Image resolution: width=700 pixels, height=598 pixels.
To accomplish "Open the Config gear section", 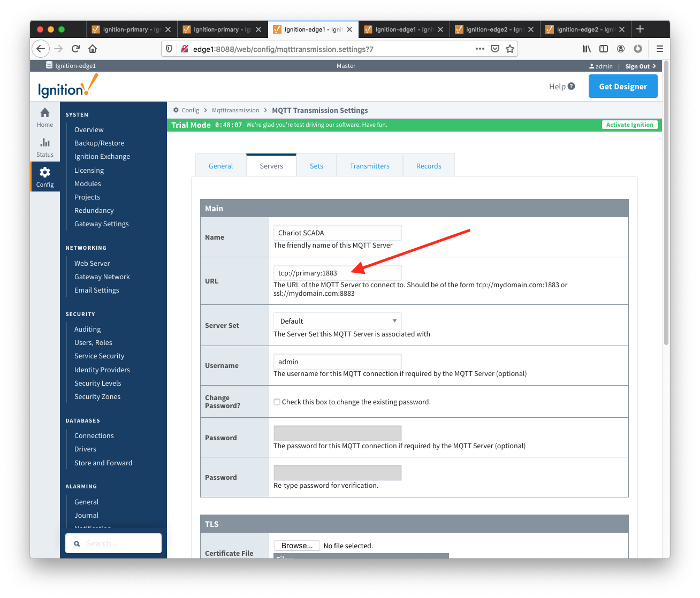I will (45, 177).
